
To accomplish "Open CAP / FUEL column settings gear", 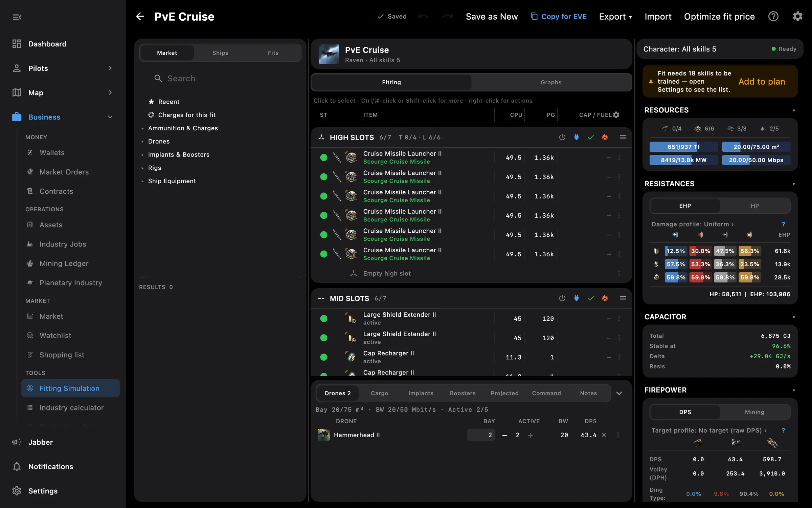I will click(616, 115).
